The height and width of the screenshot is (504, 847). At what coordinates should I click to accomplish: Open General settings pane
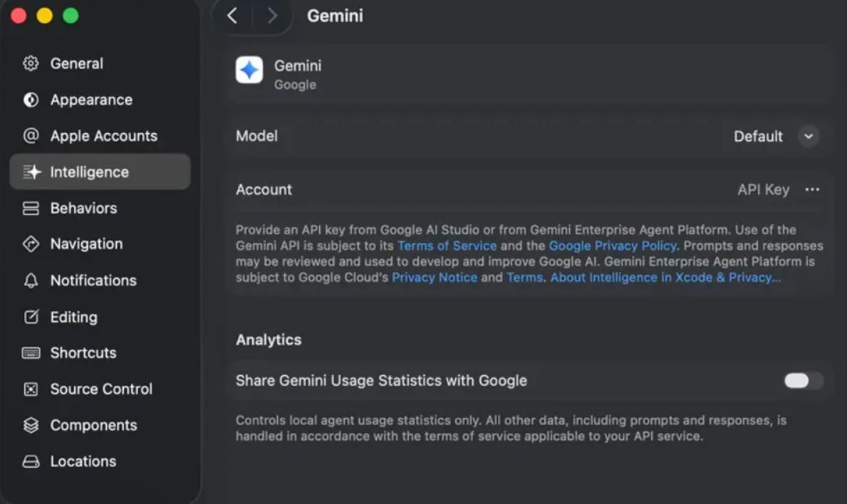pyautogui.click(x=100, y=63)
